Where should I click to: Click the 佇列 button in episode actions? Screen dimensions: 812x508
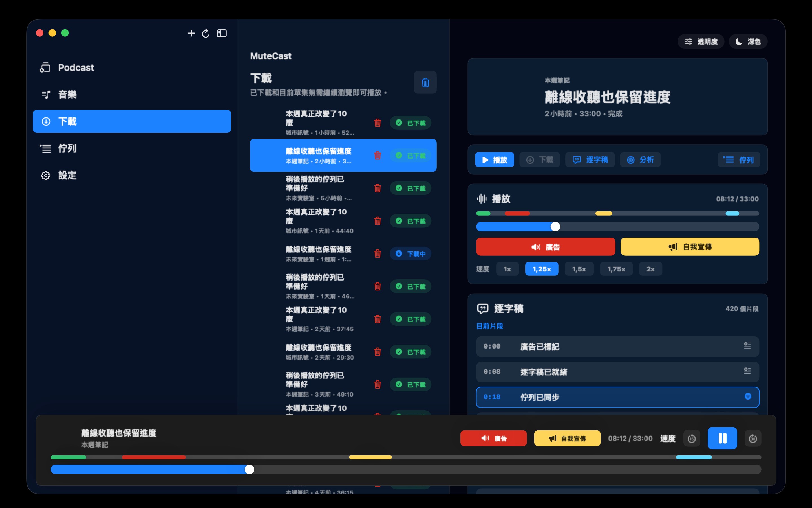(739, 159)
